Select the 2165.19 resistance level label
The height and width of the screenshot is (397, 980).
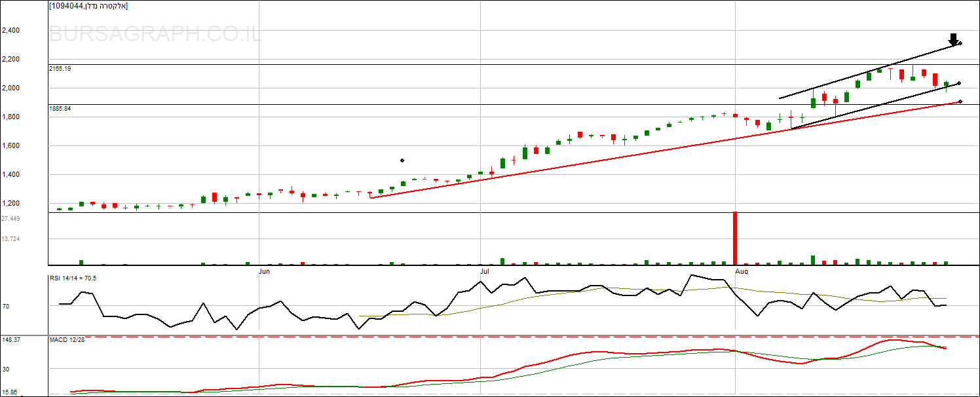click(x=60, y=69)
